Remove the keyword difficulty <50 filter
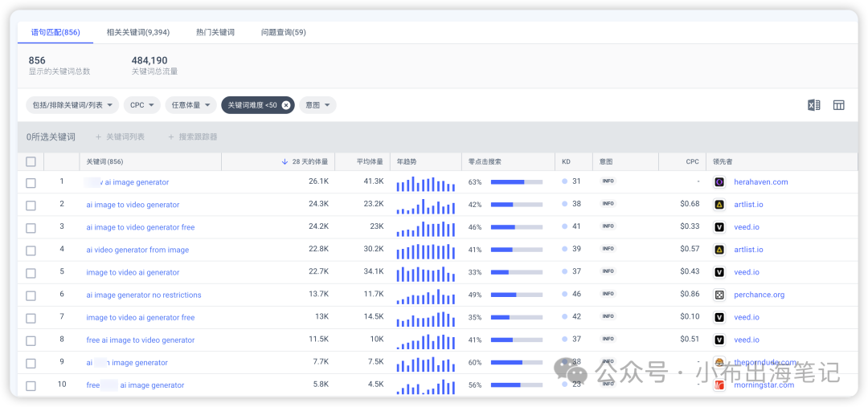This screenshot has height=407, width=868. coord(286,105)
